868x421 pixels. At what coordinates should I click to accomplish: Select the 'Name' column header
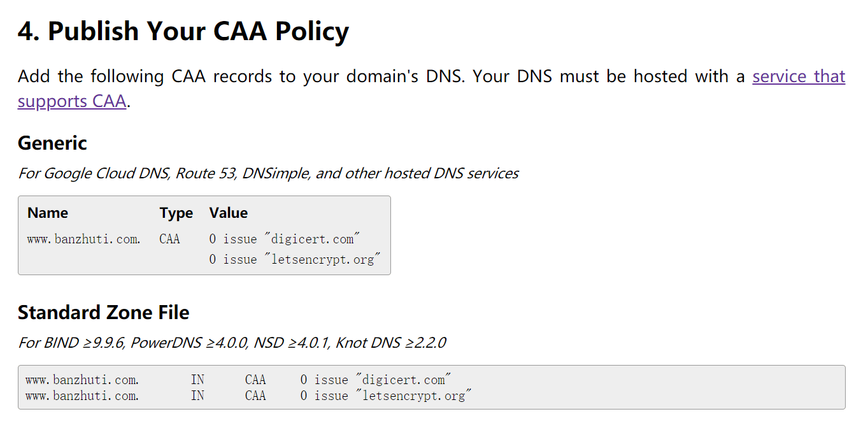click(48, 213)
